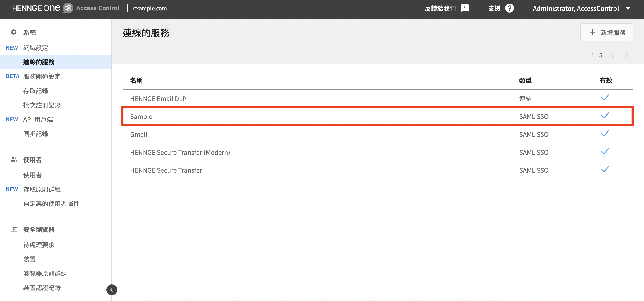
Task: Click checkmark for HENNGE Secure Transfer (Modern)
Action: pos(605,151)
